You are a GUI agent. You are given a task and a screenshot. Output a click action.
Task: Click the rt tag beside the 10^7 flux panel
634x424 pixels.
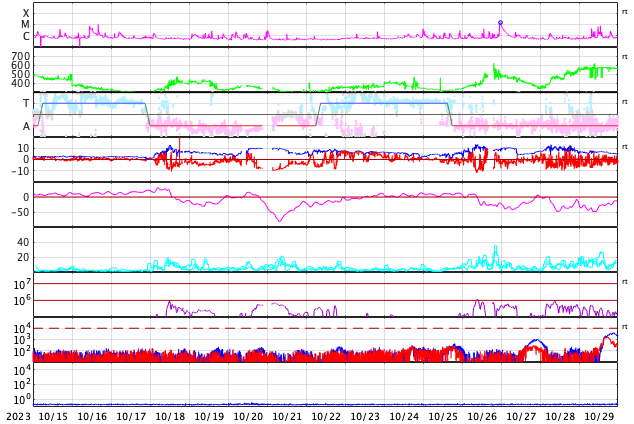click(x=625, y=281)
